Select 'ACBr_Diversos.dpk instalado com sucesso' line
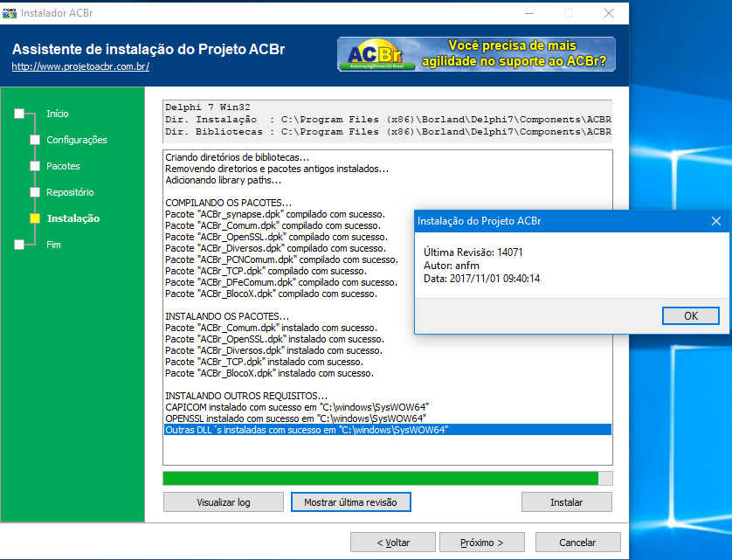The image size is (732, 560). [x=273, y=350]
